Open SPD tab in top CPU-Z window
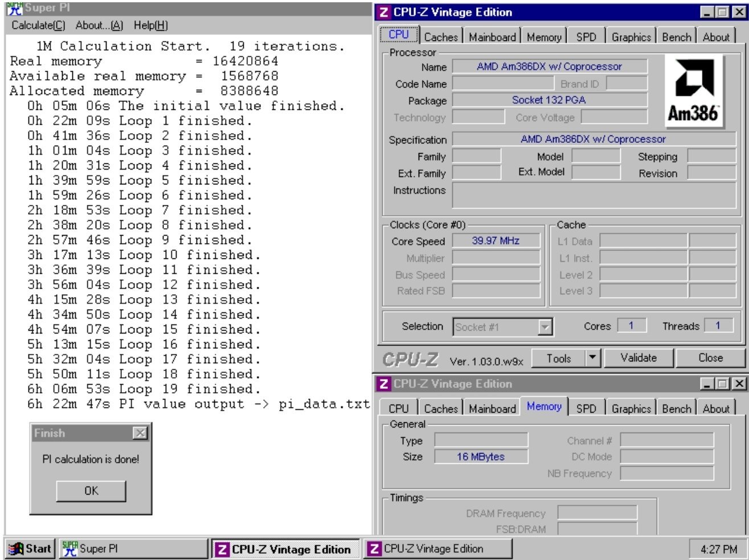The image size is (749, 560). pos(586,37)
